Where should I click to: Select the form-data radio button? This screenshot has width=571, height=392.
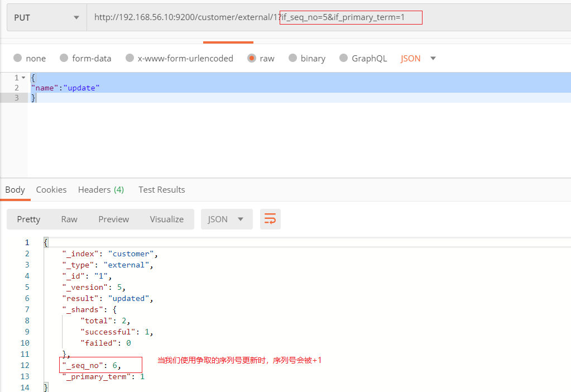pos(64,58)
